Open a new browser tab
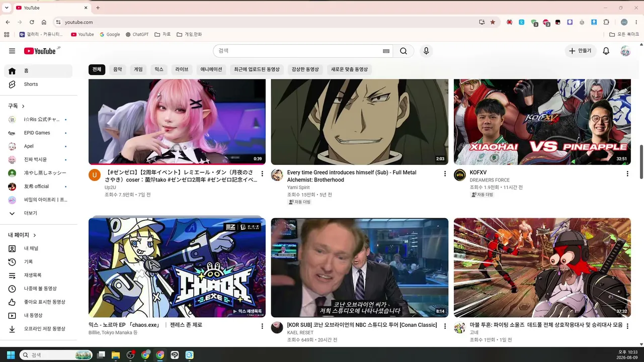 tap(98, 8)
